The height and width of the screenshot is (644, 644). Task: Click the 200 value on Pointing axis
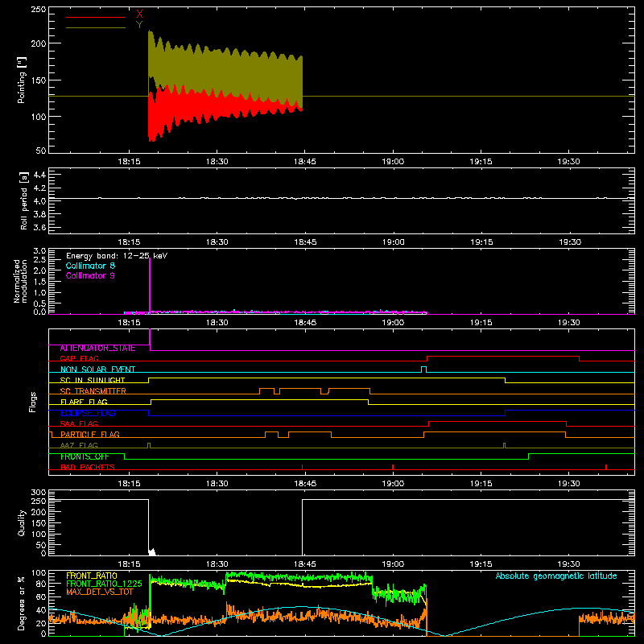click(39, 43)
